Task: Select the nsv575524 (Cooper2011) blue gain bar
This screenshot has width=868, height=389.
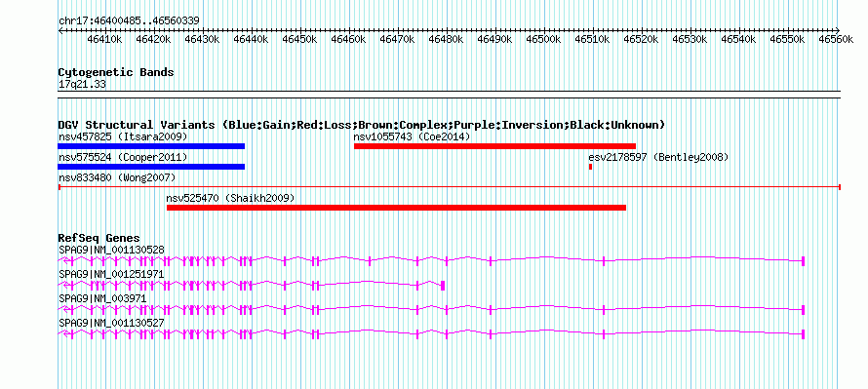Action: 151,167
